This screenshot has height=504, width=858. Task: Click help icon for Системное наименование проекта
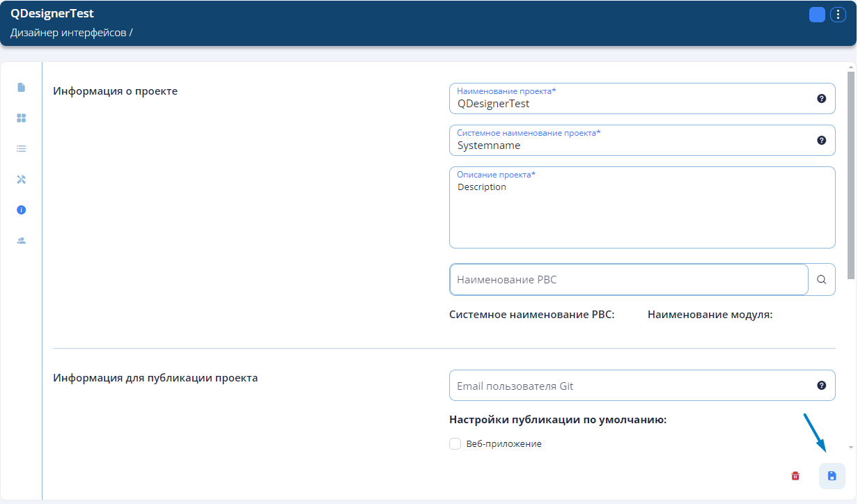coord(821,141)
